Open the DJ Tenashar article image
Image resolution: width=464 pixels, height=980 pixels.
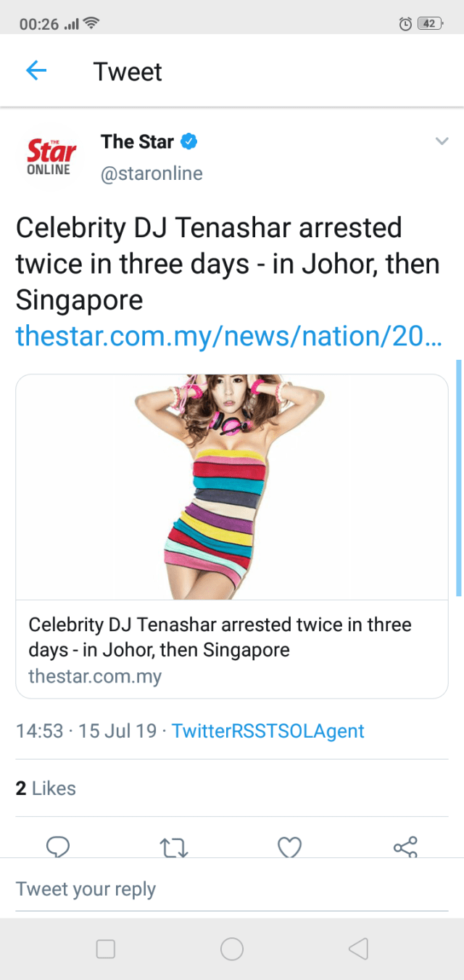tap(231, 487)
